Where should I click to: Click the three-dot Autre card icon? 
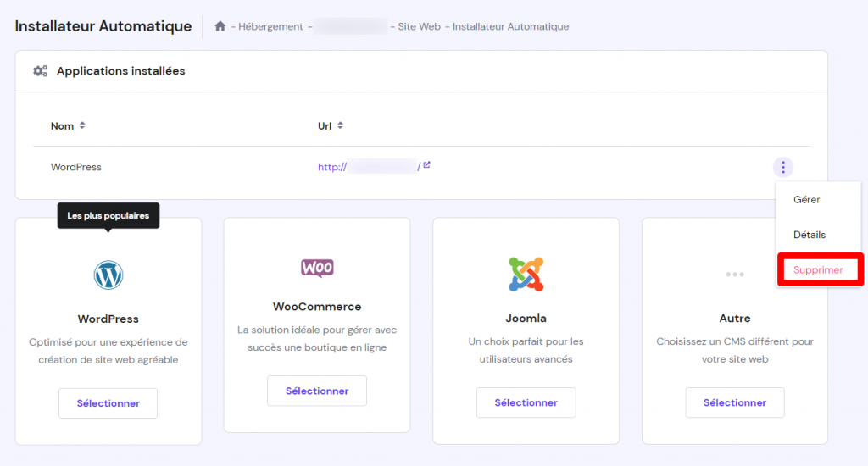pos(734,275)
